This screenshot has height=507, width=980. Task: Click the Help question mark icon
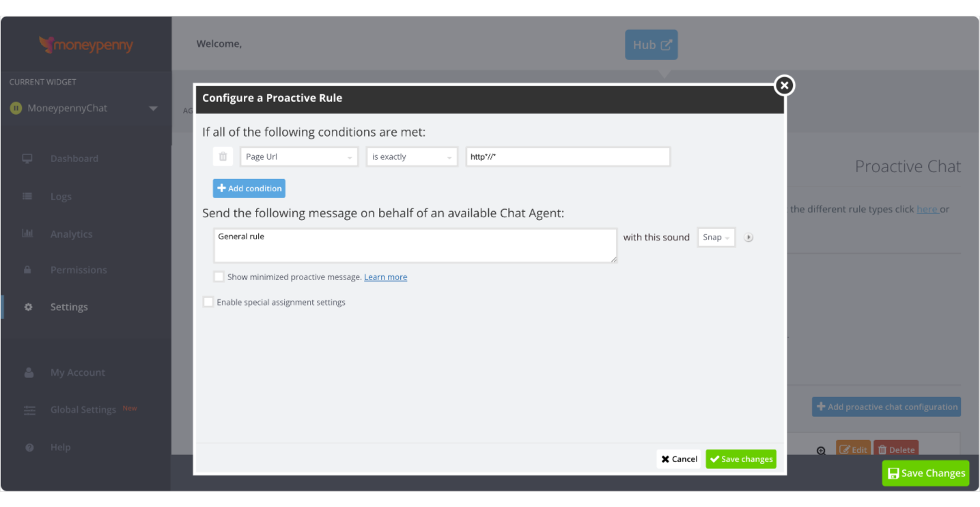tap(29, 447)
